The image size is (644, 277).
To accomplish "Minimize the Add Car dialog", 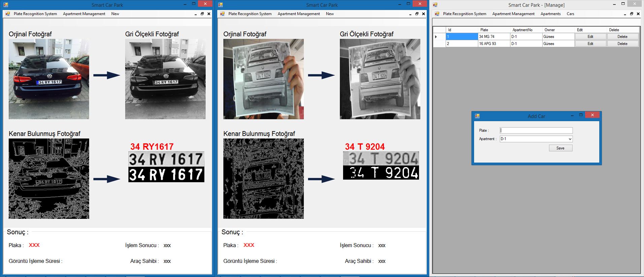I will click(x=572, y=115).
